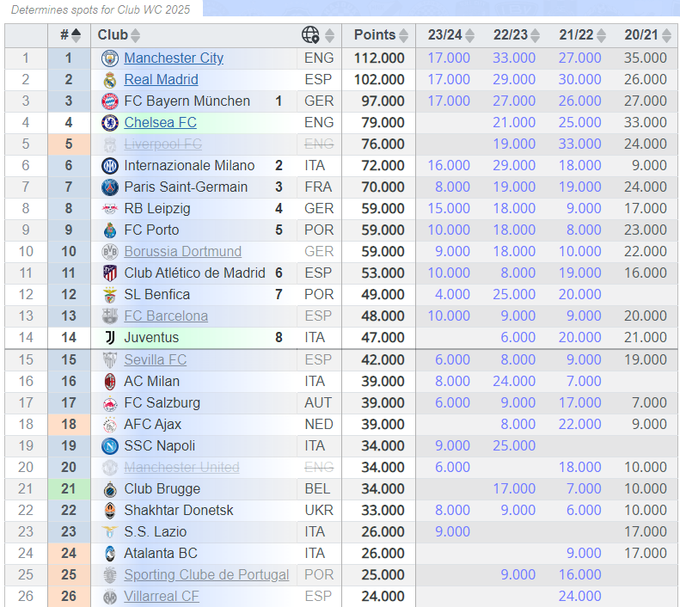Click the Chelsea FC badge icon
Screen dimensions: 680x607
pyautogui.click(x=110, y=123)
